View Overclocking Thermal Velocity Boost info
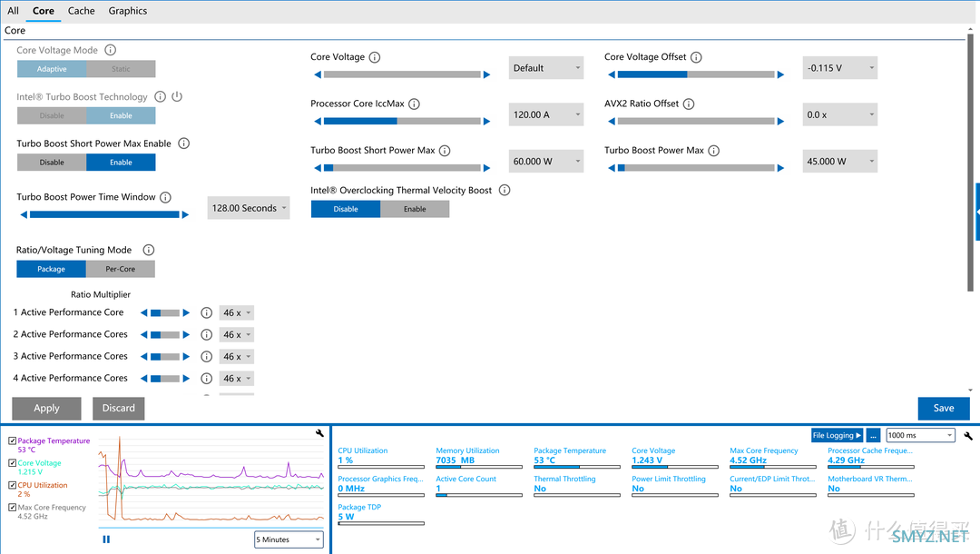 coord(505,190)
